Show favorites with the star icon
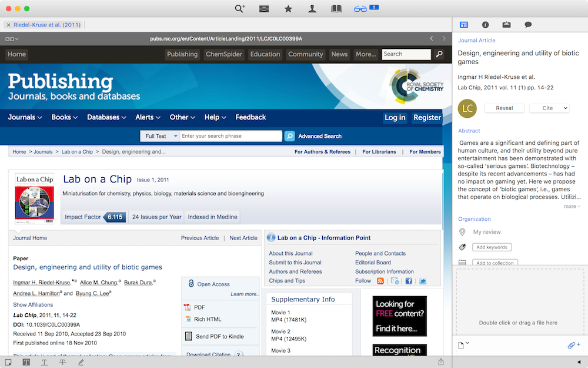Screen dimensions: 588x368 288,9
